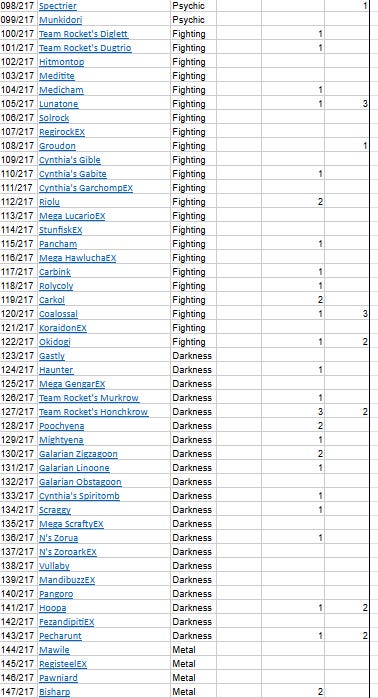Open the N's ZoroarkEX link
Screen dimensions: 378x698
click(68, 552)
